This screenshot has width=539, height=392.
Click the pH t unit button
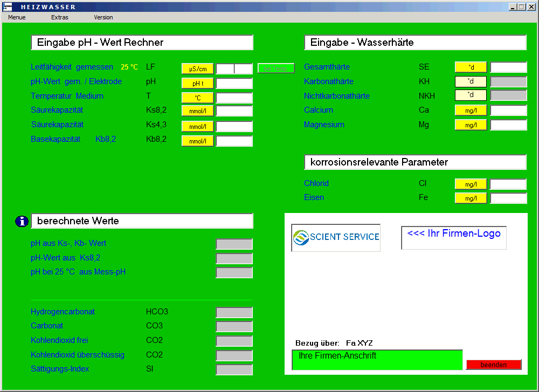tap(198, 84)
